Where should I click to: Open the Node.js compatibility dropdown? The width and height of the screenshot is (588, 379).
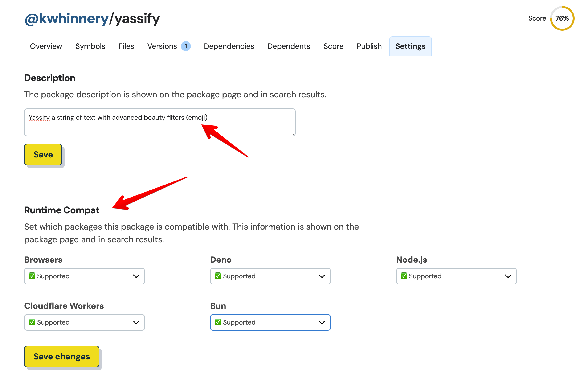[456, 276]
